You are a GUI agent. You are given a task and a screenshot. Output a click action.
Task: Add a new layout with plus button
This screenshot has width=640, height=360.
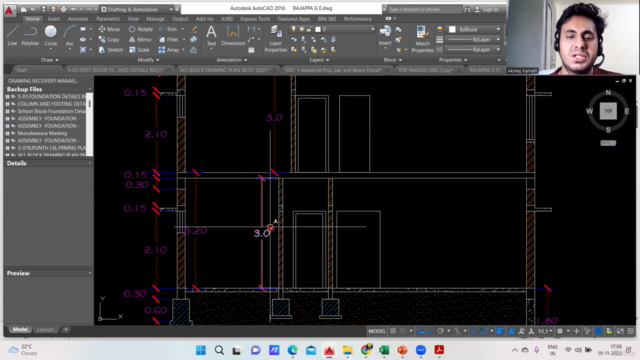click(65, 329)
